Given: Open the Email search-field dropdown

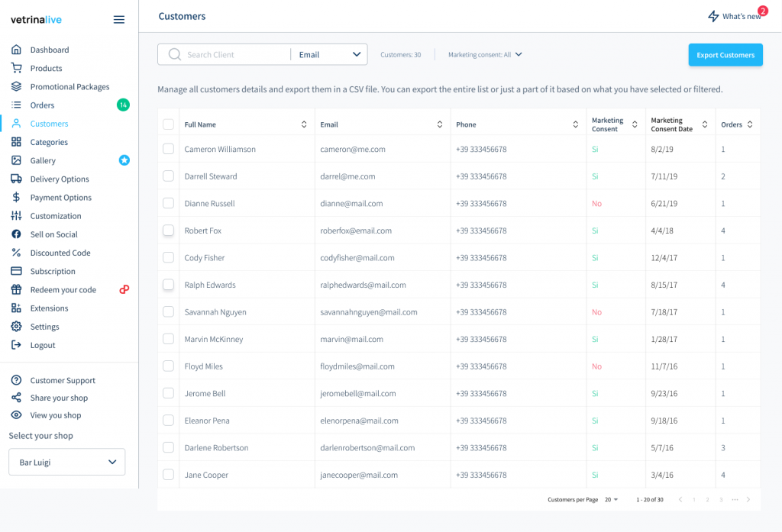Looking at the screenshot, I should point(329,54).
